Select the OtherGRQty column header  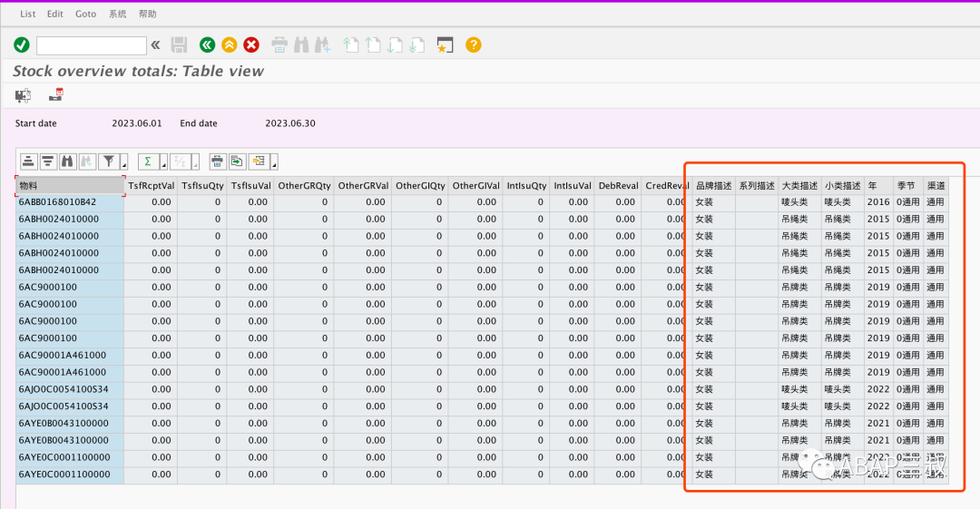click(304, 186)
